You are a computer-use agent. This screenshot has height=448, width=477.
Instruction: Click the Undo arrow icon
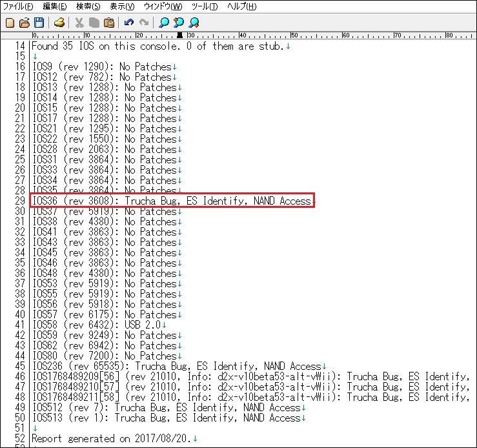(129, 23)
